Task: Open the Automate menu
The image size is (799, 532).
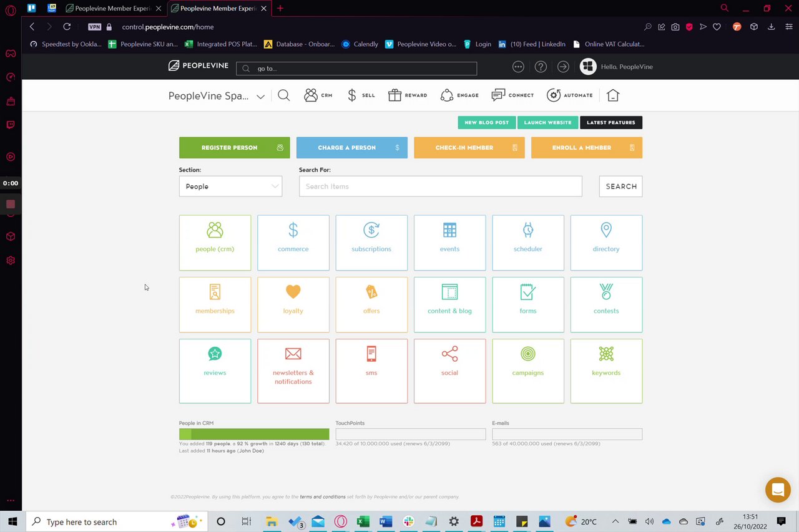Action: click(570, 95)
